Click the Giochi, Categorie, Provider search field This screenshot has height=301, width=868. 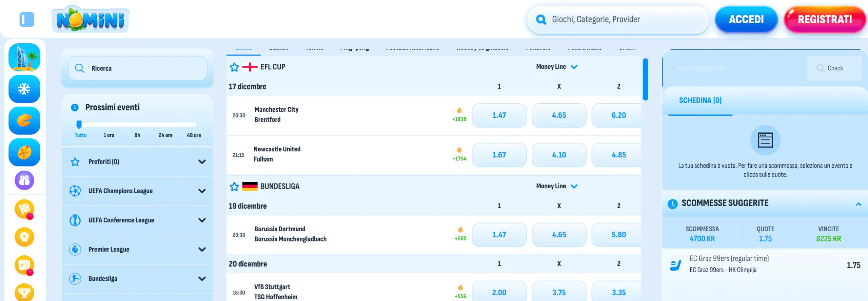click(618, 20)
